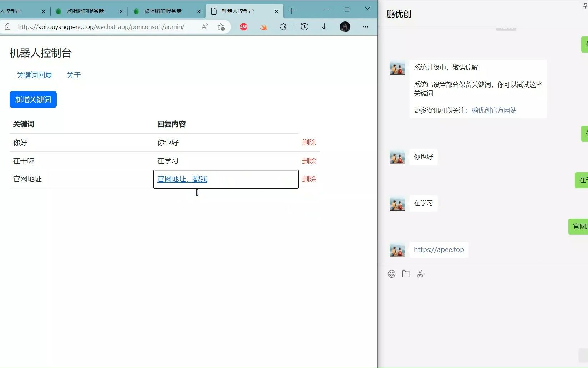Click the browser profile avatar
The width and height of the screenshot is (588, 368).
(x=345, y=27)
